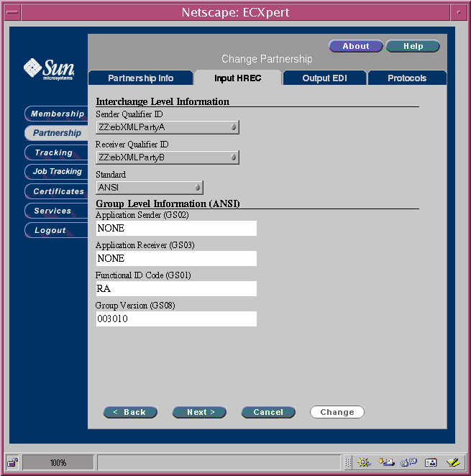Open the Standard ANSI dropdown
The height and width of the screenshot is (476, 471).
pyautogui.click(x=150, y=187)
